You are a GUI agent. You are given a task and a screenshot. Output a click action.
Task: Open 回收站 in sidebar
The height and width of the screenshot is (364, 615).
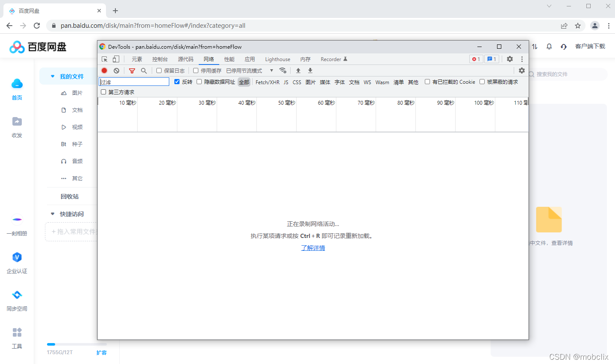point(70,197)
